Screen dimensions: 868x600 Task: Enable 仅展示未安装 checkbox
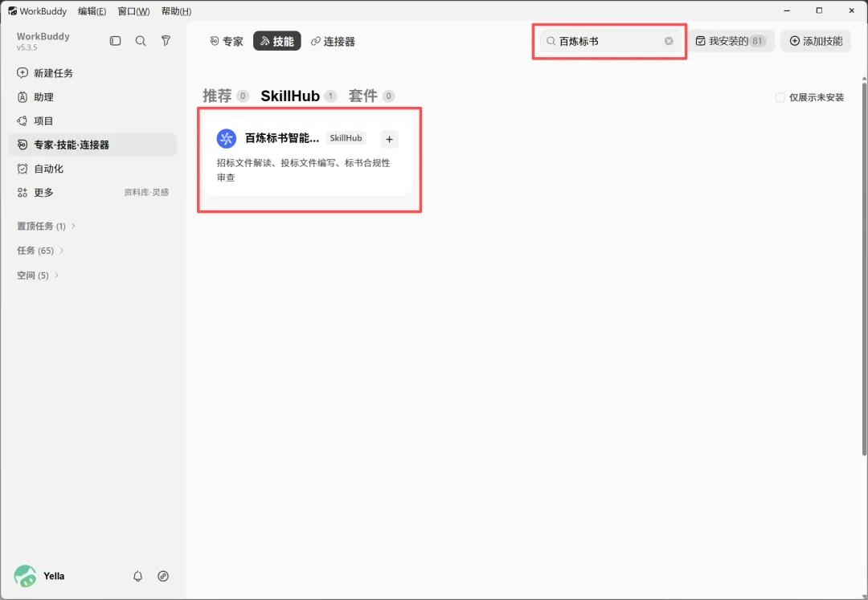pyautogui.click(x=780, y=97)
